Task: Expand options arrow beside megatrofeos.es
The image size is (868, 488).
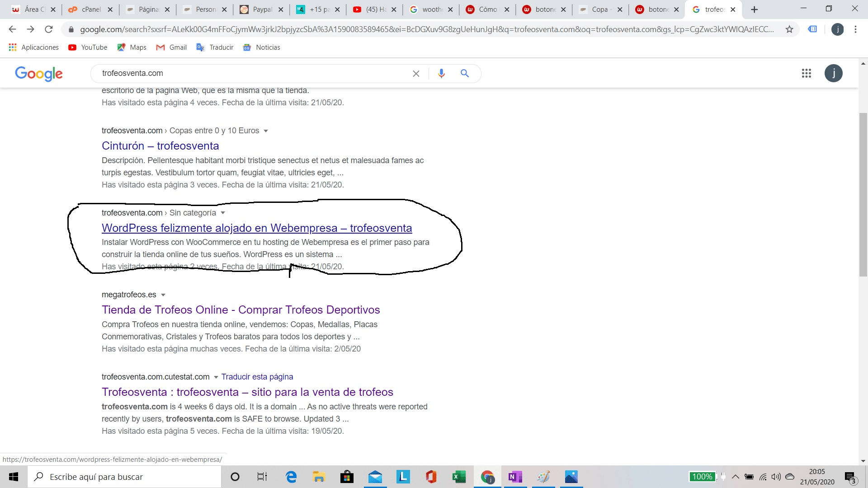Action: (x=163, y=295)
